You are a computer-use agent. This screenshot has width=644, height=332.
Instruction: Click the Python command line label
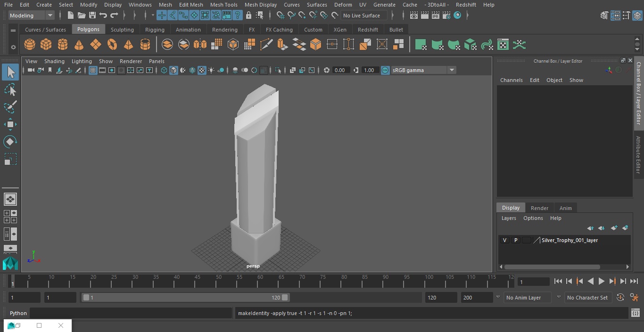coord(18,313)
